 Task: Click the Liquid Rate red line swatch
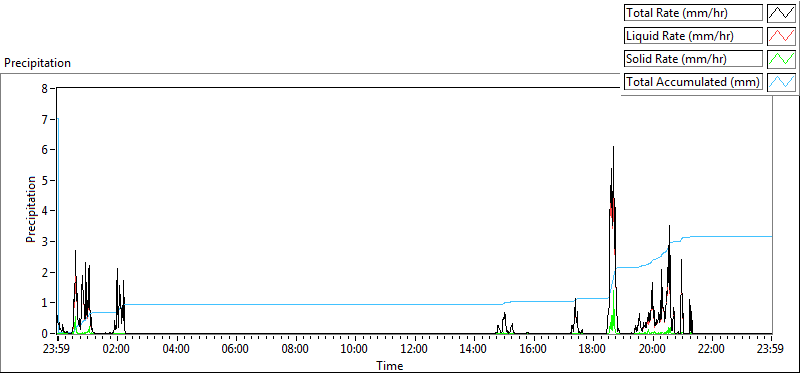[782, 36]
